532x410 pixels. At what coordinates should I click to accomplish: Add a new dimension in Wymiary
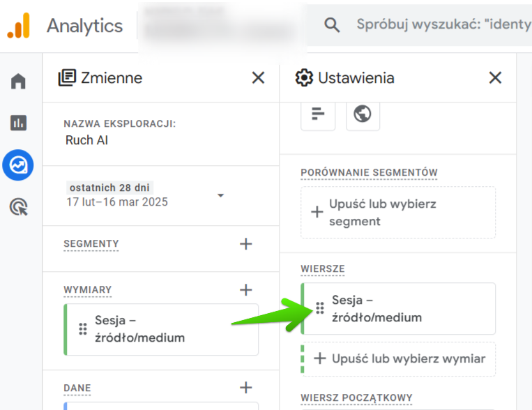pos(245,290)
